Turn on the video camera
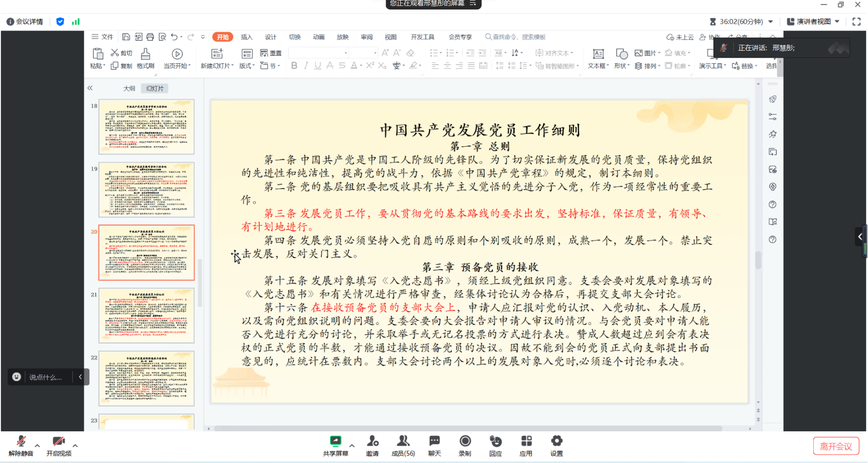The image size is (868, 463). (59, 442)
